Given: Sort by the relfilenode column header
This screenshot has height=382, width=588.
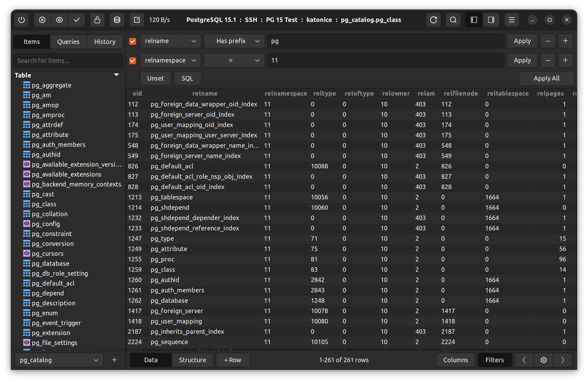Looking at the screenshot, I should [461, 93].
